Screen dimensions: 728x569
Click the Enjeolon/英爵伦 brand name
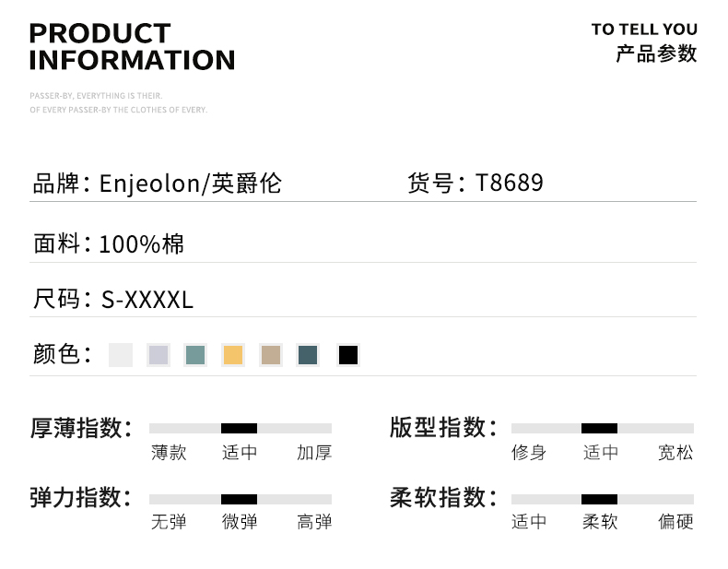pyautogui.click(x=190, y=184)
